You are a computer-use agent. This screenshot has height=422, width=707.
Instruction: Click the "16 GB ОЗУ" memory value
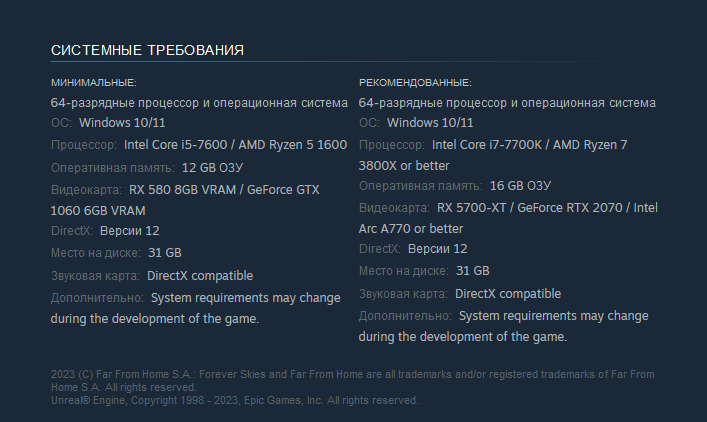click(x=520, y=186)
